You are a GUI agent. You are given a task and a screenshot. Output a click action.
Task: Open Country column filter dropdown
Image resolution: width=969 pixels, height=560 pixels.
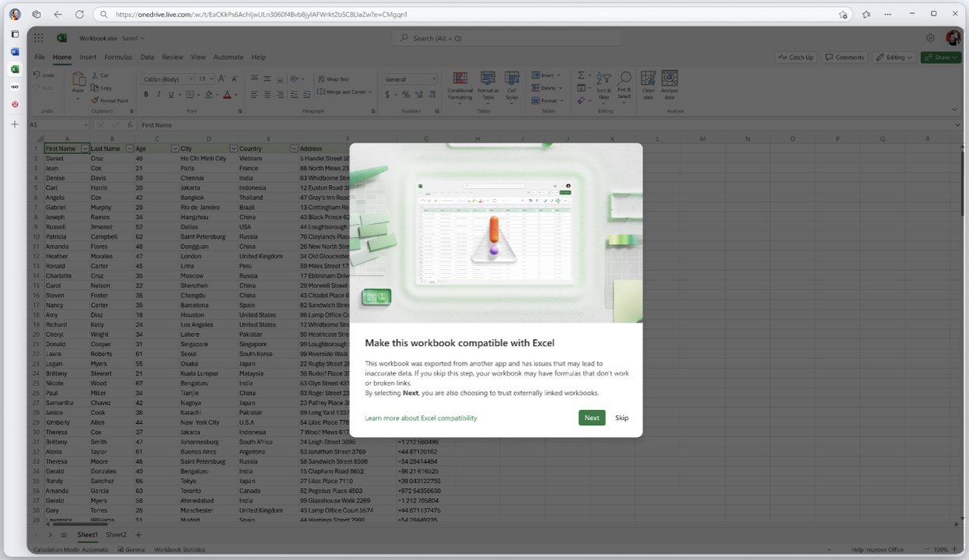coord(294,149)
